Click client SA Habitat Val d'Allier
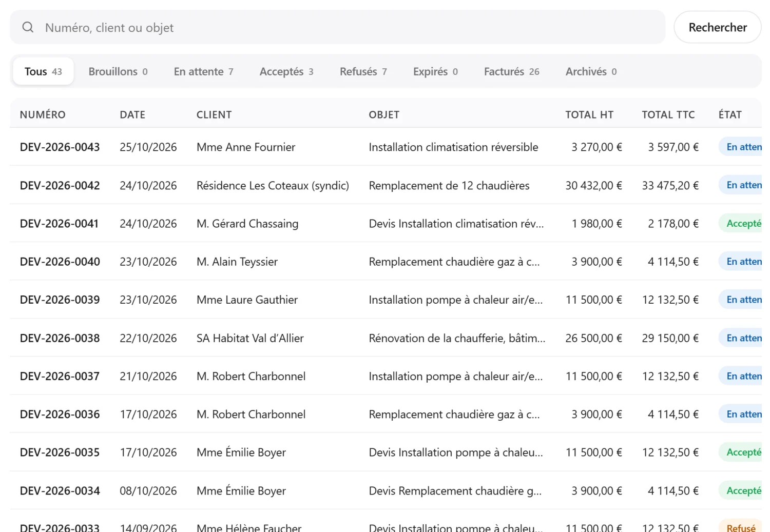The height and width of the screenshot is (532, 770). tap(250, 338)
